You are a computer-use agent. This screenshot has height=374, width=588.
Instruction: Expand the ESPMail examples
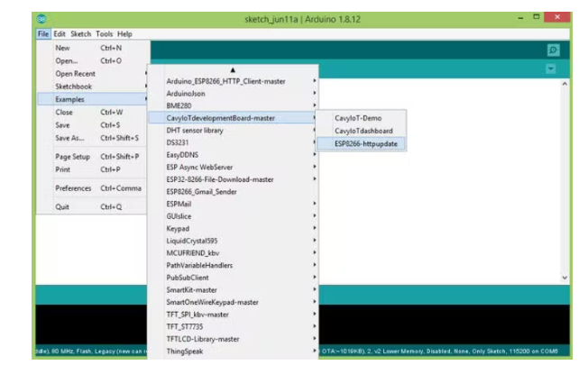[x=234, y=204]
